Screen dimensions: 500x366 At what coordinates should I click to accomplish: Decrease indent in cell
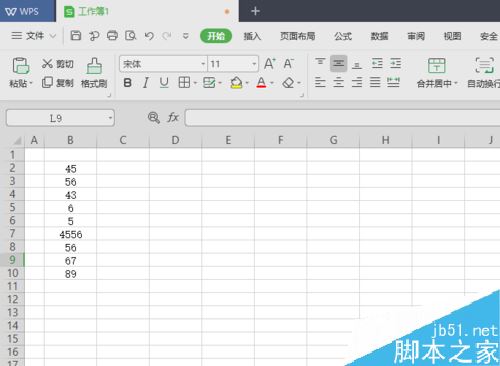(x=377, y=63)
